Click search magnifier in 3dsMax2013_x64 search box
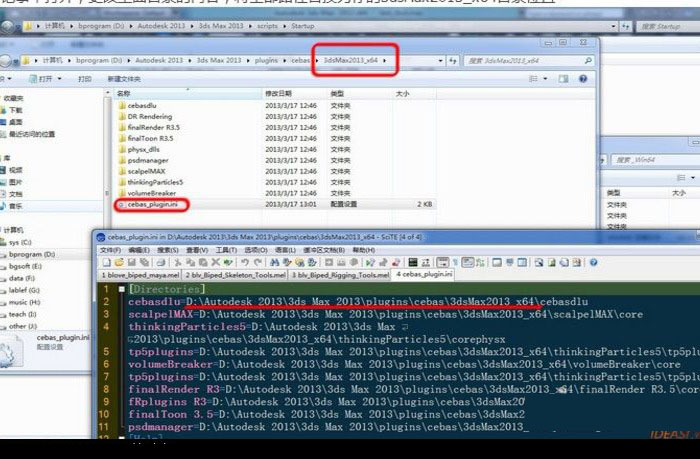The height and width of the screenshot is (459, 700). coord(588,60)
